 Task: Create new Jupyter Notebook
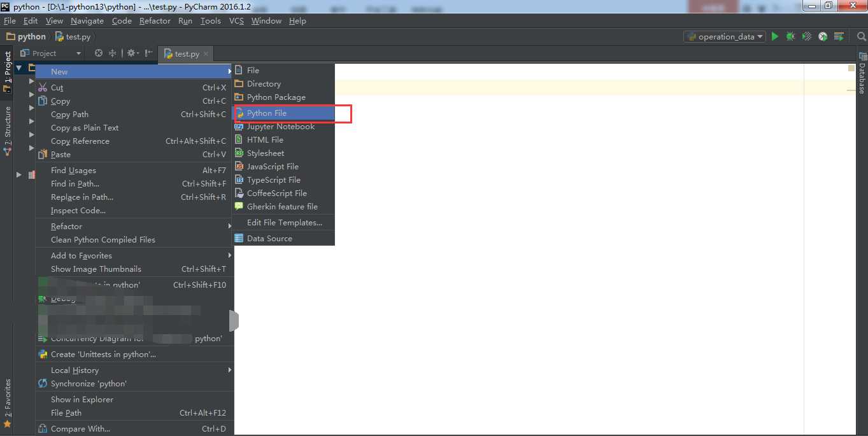283,126
